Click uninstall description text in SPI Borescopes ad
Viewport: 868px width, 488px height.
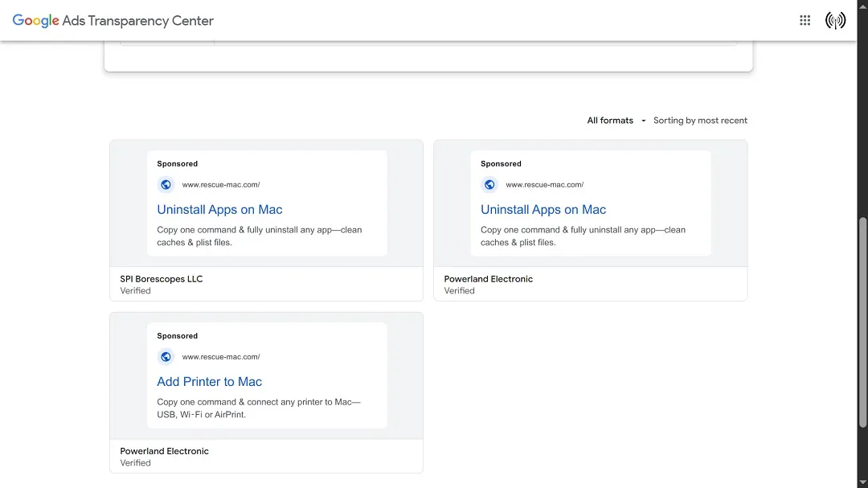259,236
